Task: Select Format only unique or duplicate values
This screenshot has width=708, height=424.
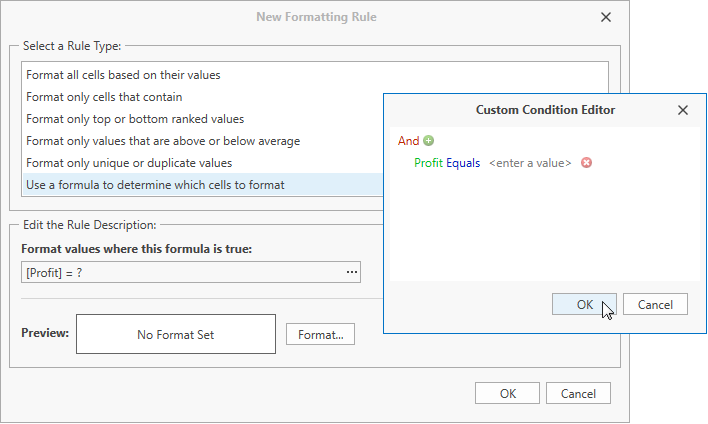Action: point(203,163)
